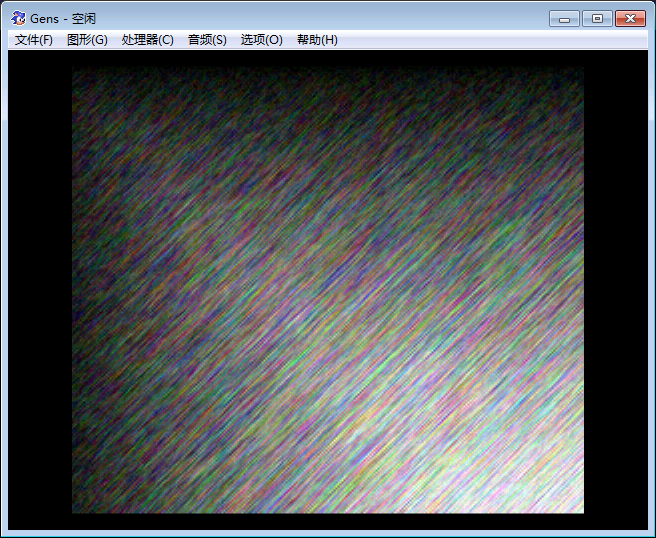The width and height of the screenshot is (656, 538).
Task: Open the 图形(G) menu
Action: click(87, 40)
